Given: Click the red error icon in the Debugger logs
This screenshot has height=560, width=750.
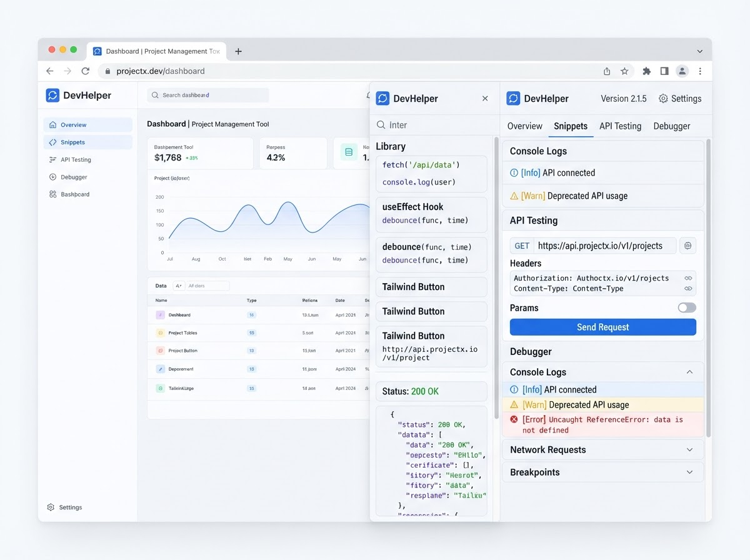Looking at the screenshot, I should click(x=514, y=419).
